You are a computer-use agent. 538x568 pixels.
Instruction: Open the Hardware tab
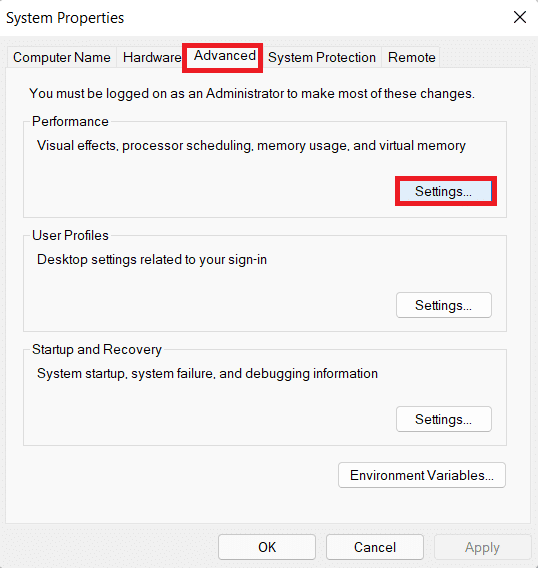coord(152,57)
